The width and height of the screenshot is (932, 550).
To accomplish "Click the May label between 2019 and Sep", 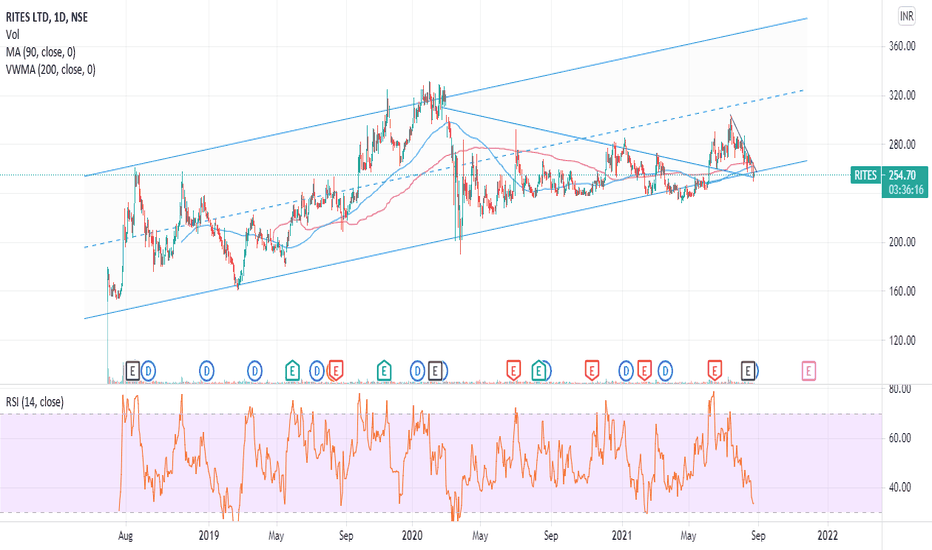I will tap(276, 536).
